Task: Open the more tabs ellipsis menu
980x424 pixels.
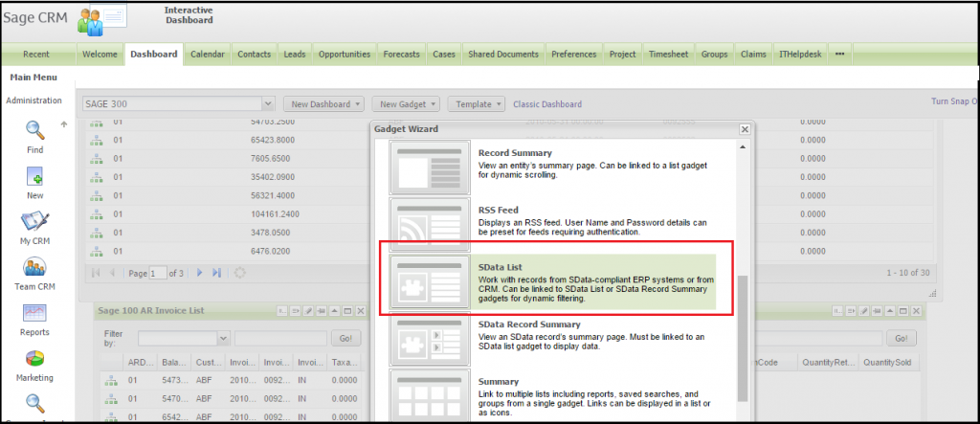Action: [x=839, y=54]
